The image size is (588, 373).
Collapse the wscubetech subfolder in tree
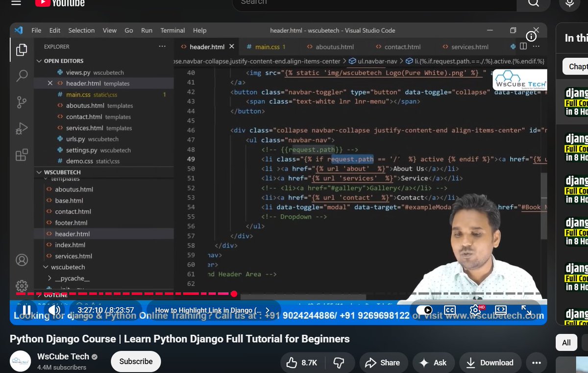coord(68,267)
